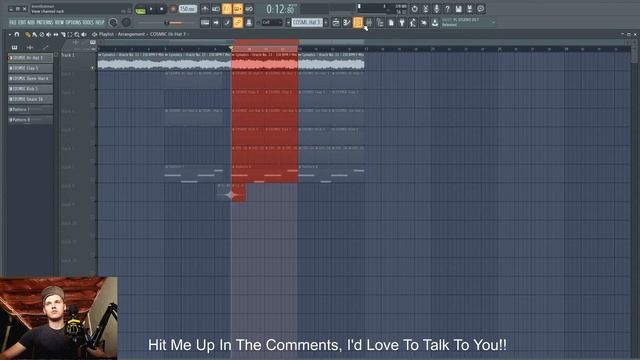The width and height of the screenshot is (640, 360).
Task: Open the Piano roll view icon
Action: pyautogui.click(x=347, y=22)
